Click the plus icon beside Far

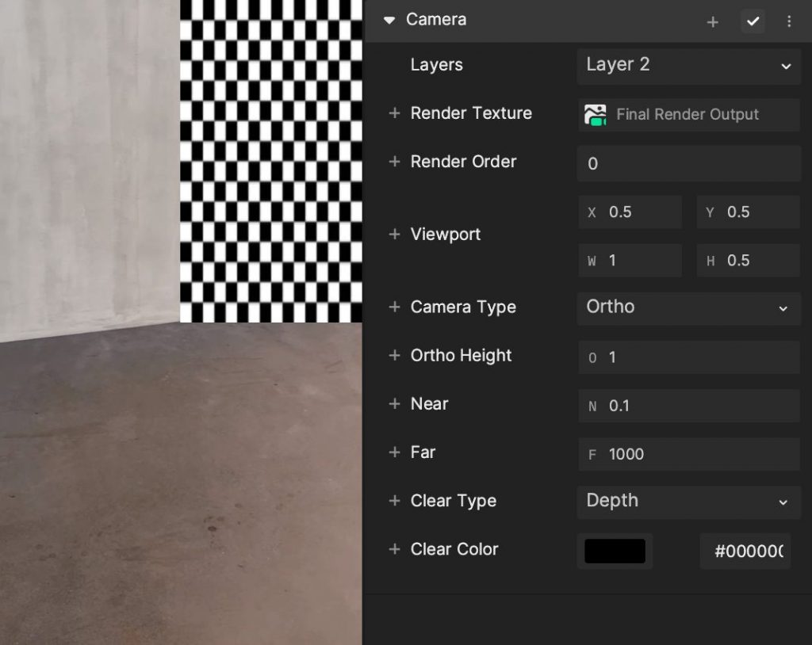point(395,452)
